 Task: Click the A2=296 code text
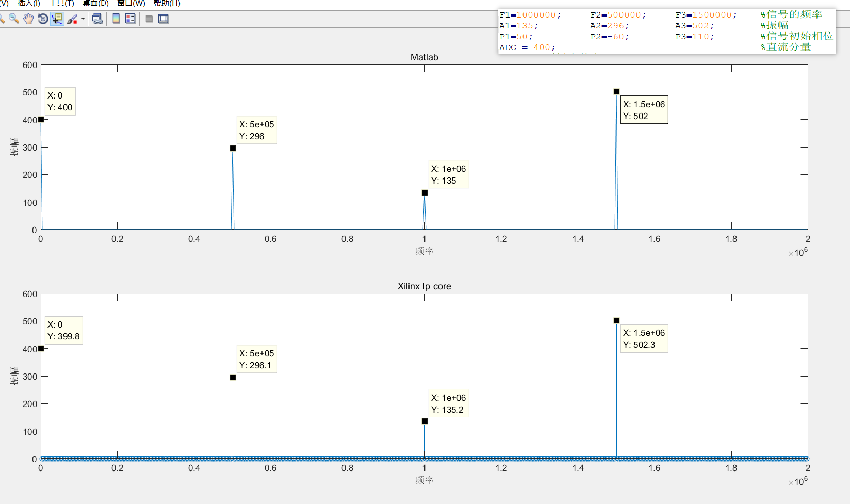[x=609, y=26]
